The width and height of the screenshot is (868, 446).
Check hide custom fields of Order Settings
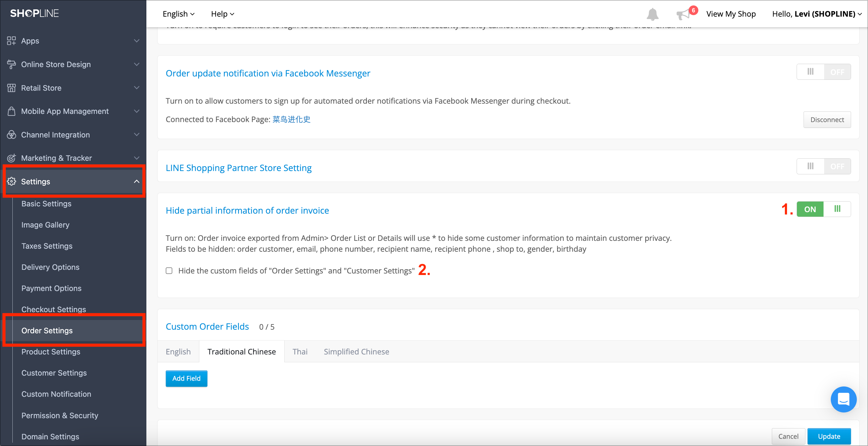(169, 271)
